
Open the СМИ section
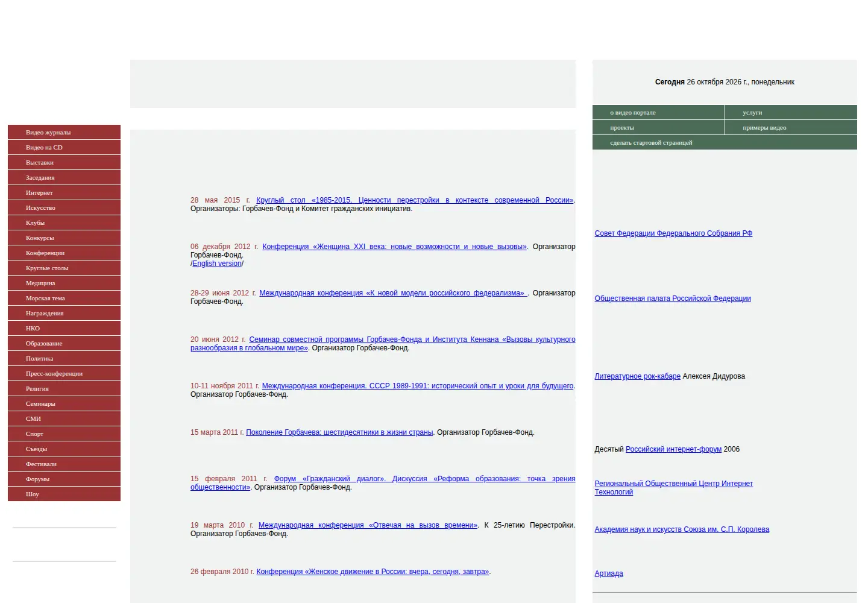[x=64, y=418]
